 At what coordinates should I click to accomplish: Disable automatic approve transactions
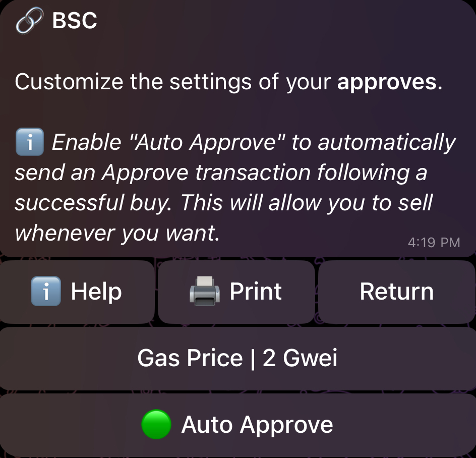click(238, 424)
